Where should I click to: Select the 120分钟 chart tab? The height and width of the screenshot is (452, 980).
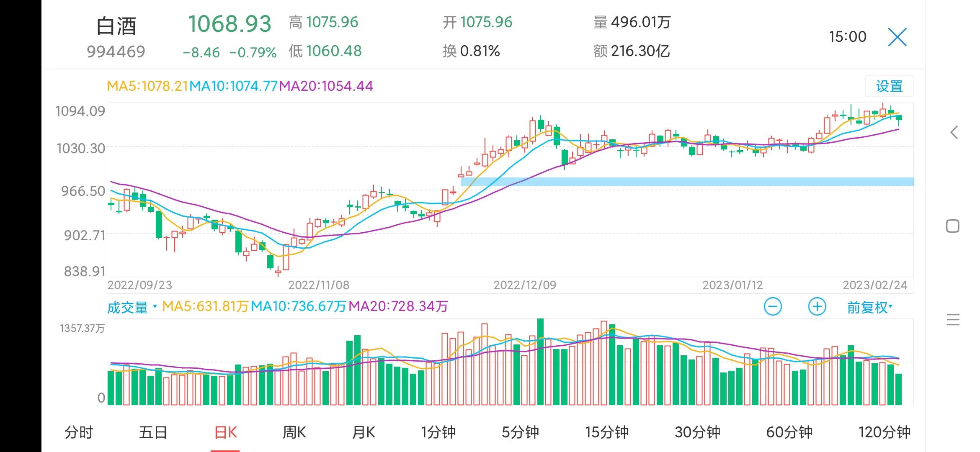[884, 432]
